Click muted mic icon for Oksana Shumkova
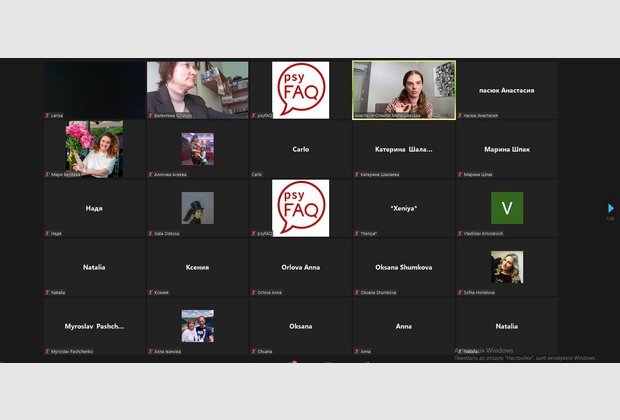620x420 pixels. [x=357, y=293]
